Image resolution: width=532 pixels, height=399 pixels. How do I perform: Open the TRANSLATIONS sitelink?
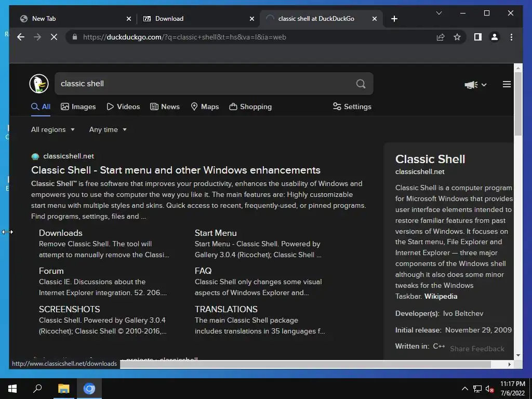[226, 310]
